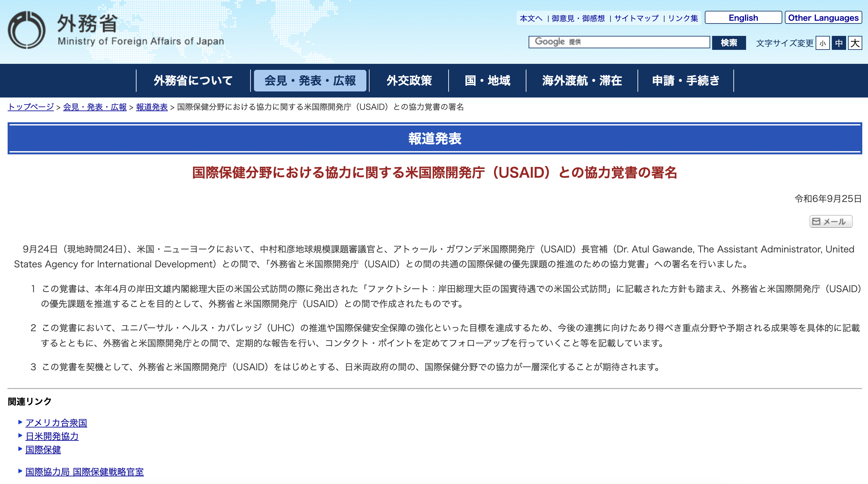Viewport: 868px width, 484px height.
Task: Open the サイトマップ link
Action: point(637,18)
